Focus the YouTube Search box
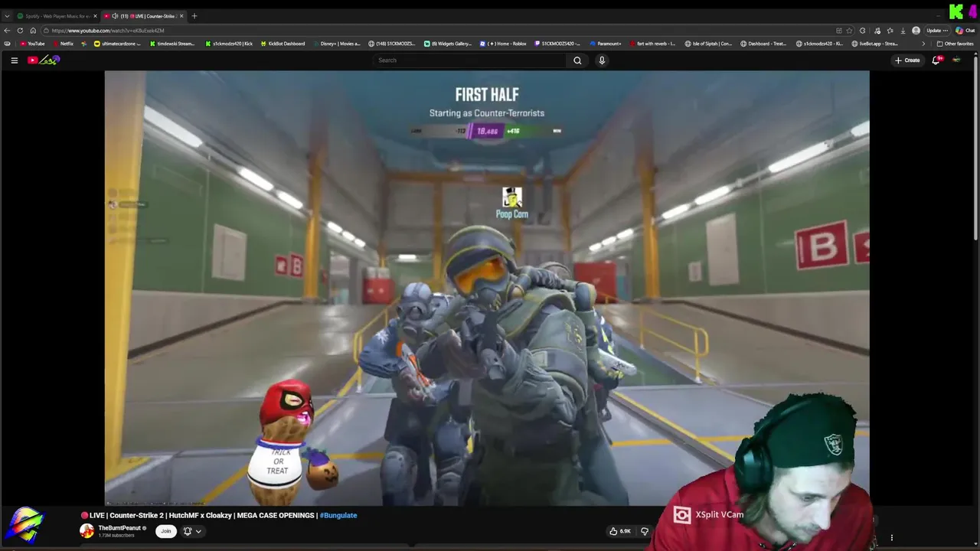Viewport: 980px width, 551px height. click(470, 60)
